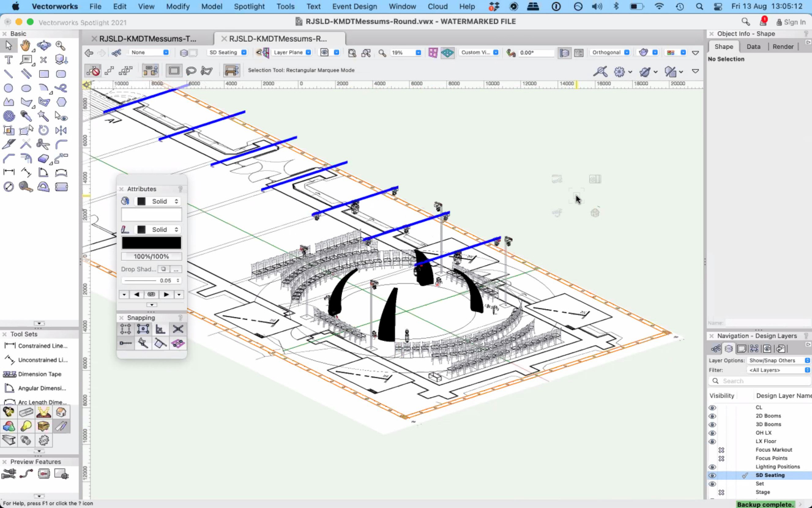The width and height of the screenshot is (812, 508).
Task: Activate the Zoom magnifier tool
Action: (x=61, y=45)
